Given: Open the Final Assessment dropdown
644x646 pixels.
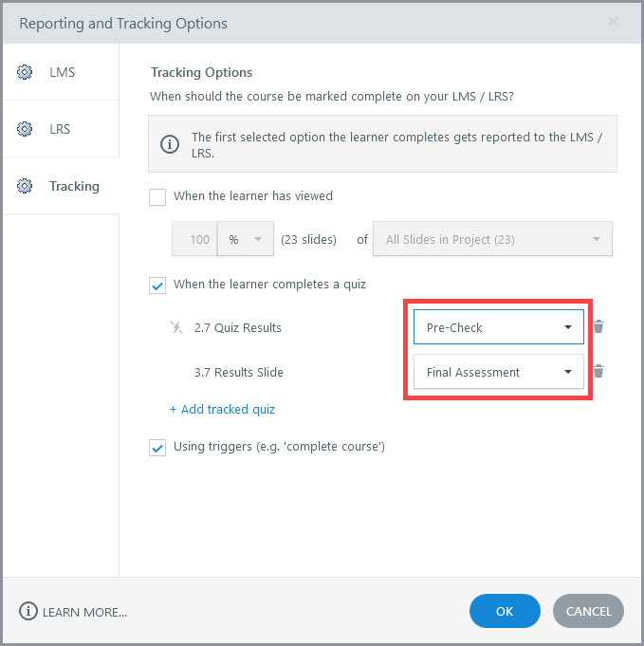Looking at the screenshot, I should (x=498, y=372).
